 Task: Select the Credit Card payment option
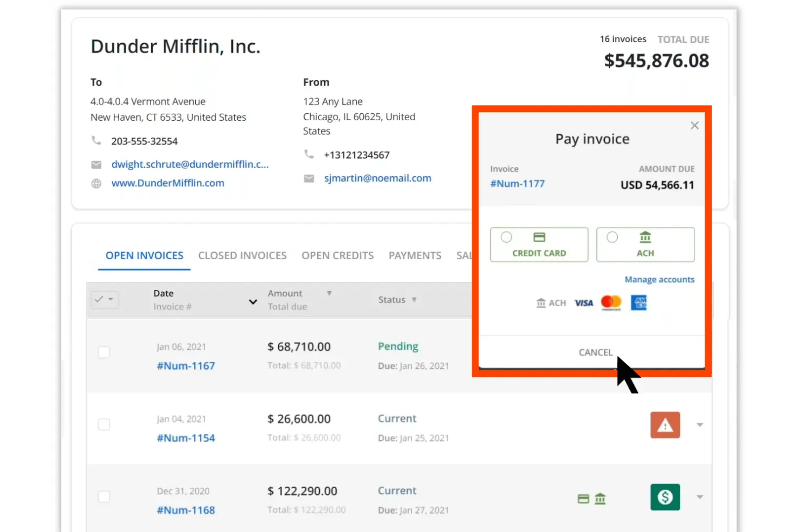point(539,245)
